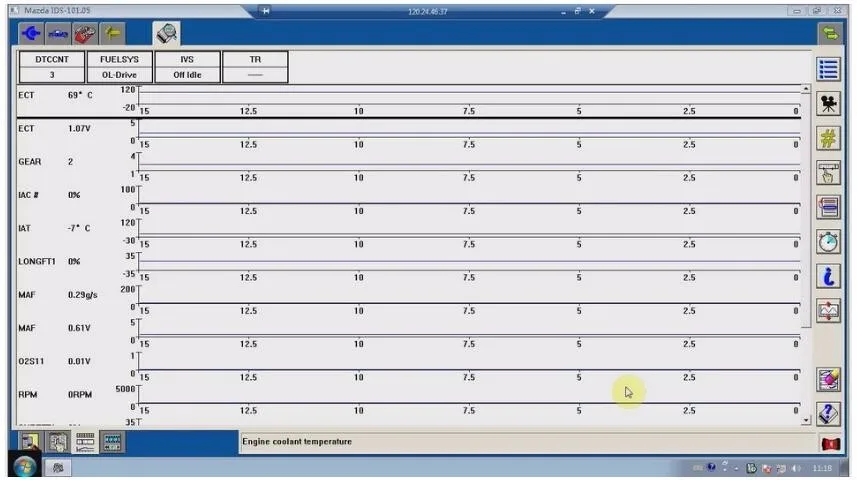Select the MAF 0.61V row

(409, 334)
